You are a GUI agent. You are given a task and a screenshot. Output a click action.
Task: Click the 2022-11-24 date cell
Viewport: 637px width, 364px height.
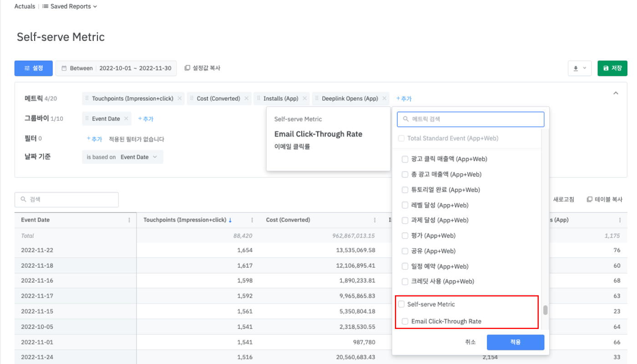click(76, 357)
